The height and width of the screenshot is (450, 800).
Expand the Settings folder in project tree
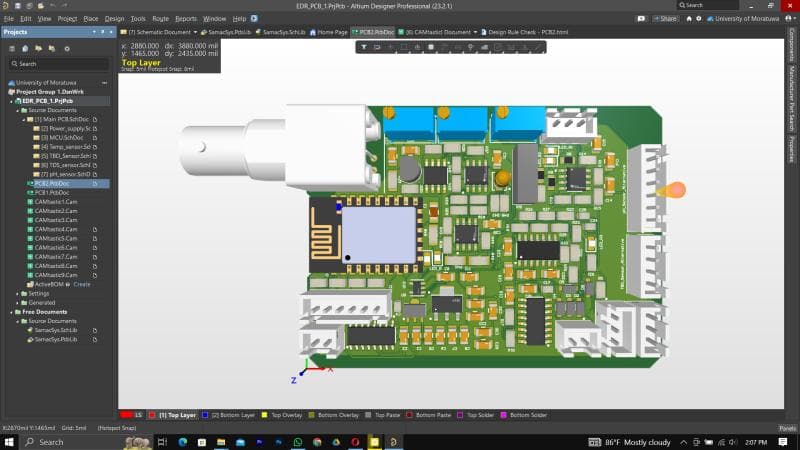(18, 293)
